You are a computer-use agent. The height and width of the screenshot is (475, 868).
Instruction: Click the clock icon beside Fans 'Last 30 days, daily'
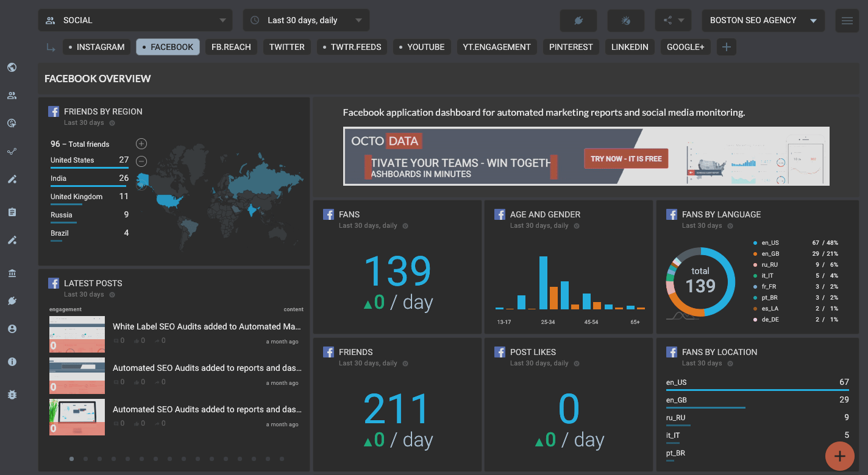tap(405, 226)
